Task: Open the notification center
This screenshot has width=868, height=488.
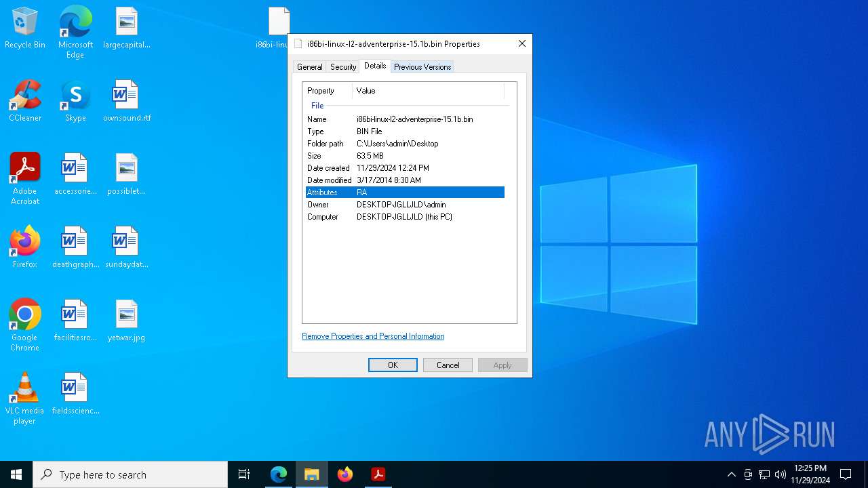Action: click(x=846, y=474)
